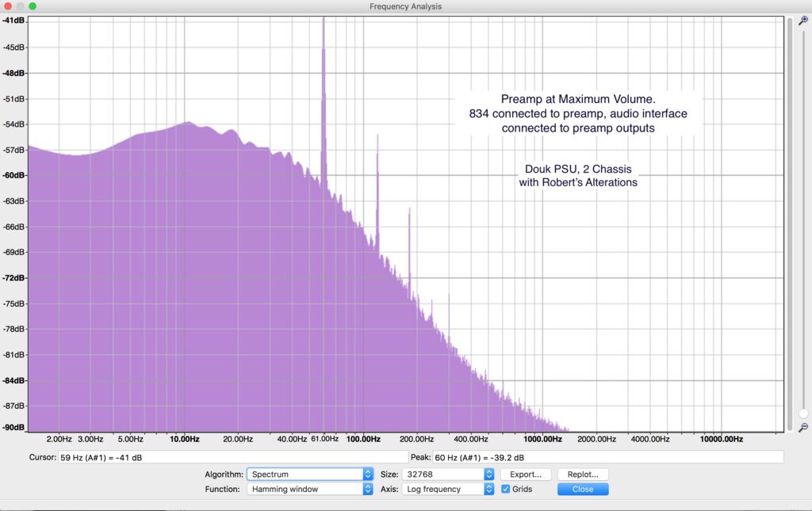Click the green window zoom button
812x511 pixels.
point(33,6)
